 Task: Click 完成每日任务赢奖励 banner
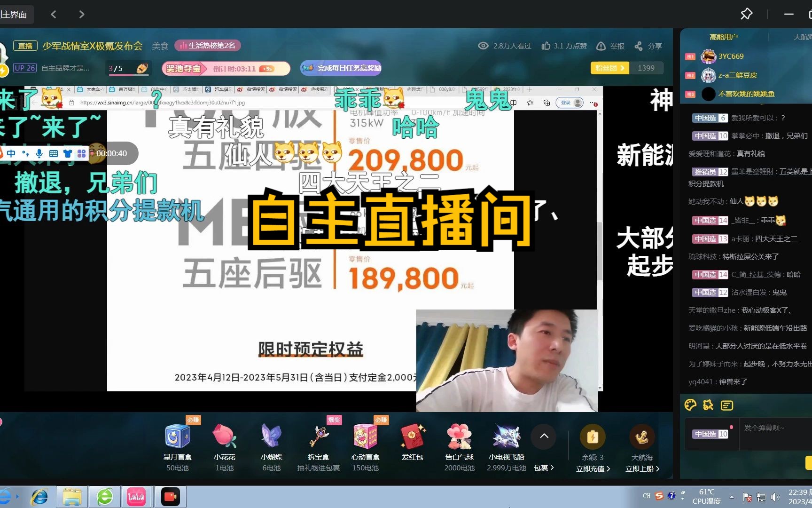tap(341, 68)
